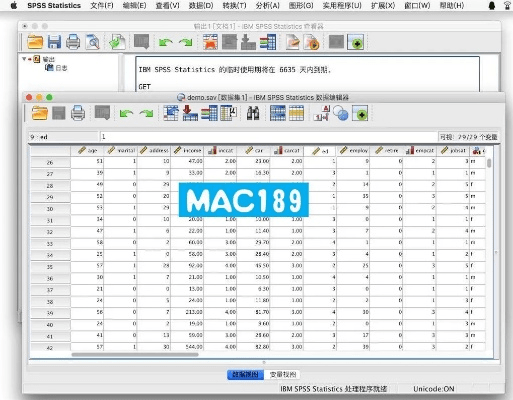Click Use Variable Sets overlapping circles icon
Viewport: 513px width, 400px height.
coord(341,113)
